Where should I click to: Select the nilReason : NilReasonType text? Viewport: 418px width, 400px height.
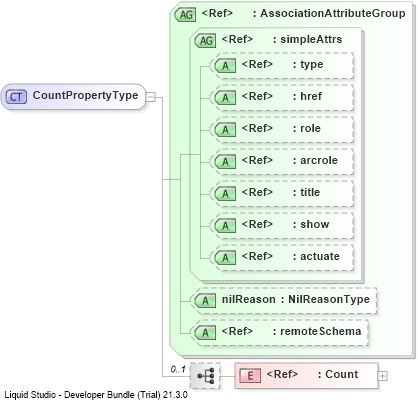296,299
